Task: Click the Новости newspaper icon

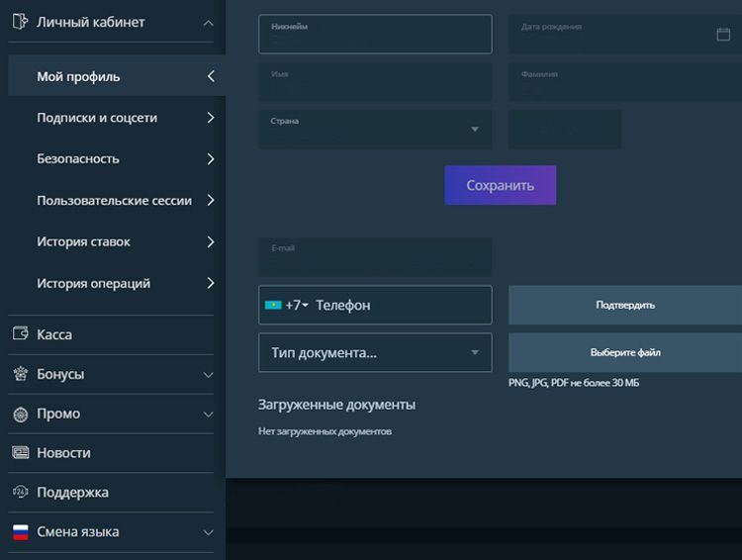Action: (x=20, y=452)
